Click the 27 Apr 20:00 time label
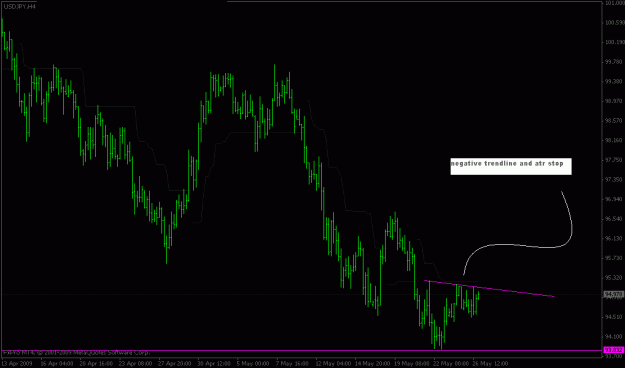 tap(175, 364)
